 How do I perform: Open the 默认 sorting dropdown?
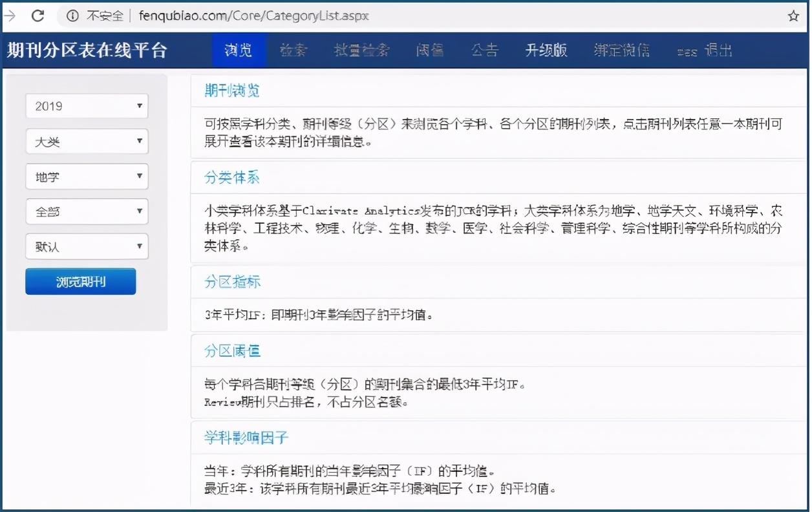[x=87, y=246]
